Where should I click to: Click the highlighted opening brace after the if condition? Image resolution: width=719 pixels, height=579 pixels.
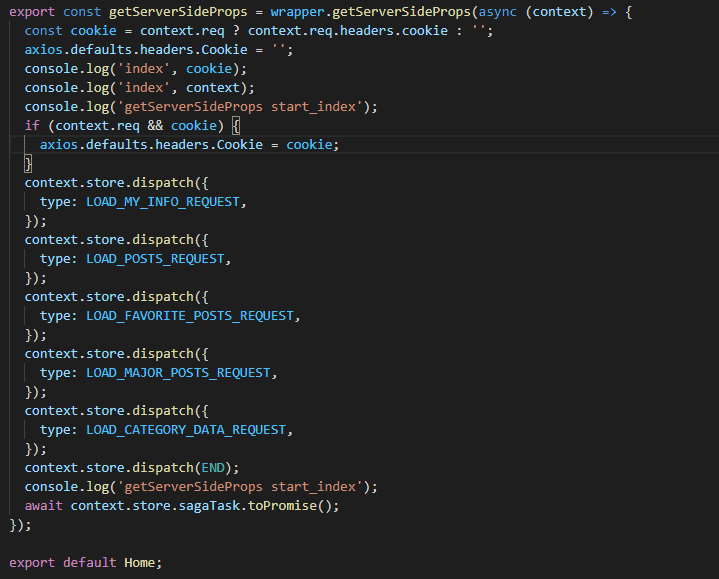click(x=236, y=126)
